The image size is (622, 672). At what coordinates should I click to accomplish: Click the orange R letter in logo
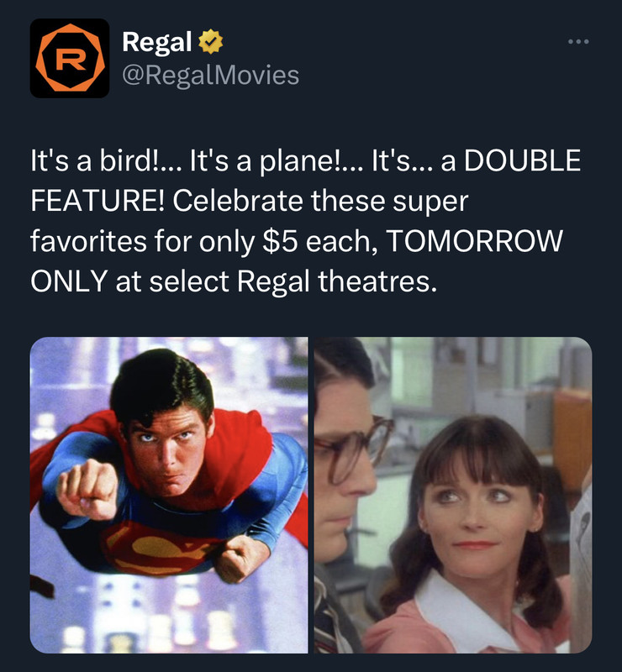[x=71, y=60]
